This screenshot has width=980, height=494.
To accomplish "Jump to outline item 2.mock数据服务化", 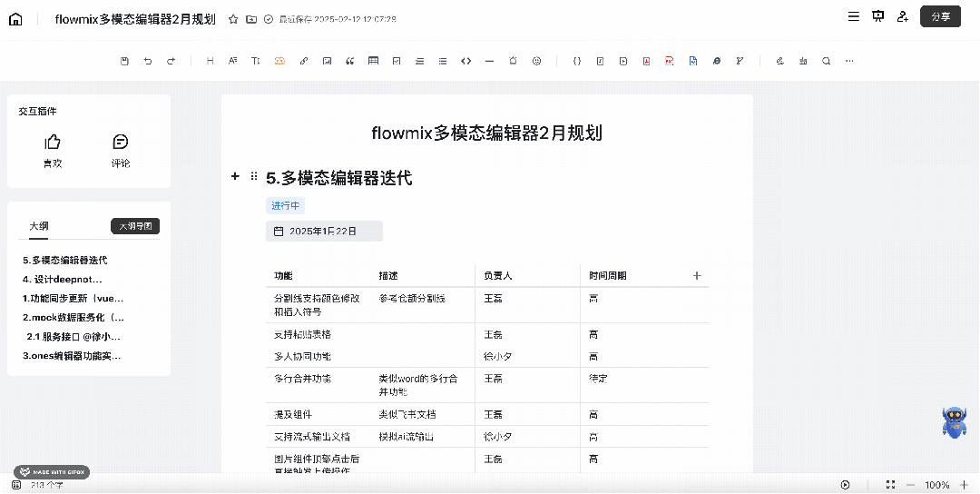I will point(73,317).
